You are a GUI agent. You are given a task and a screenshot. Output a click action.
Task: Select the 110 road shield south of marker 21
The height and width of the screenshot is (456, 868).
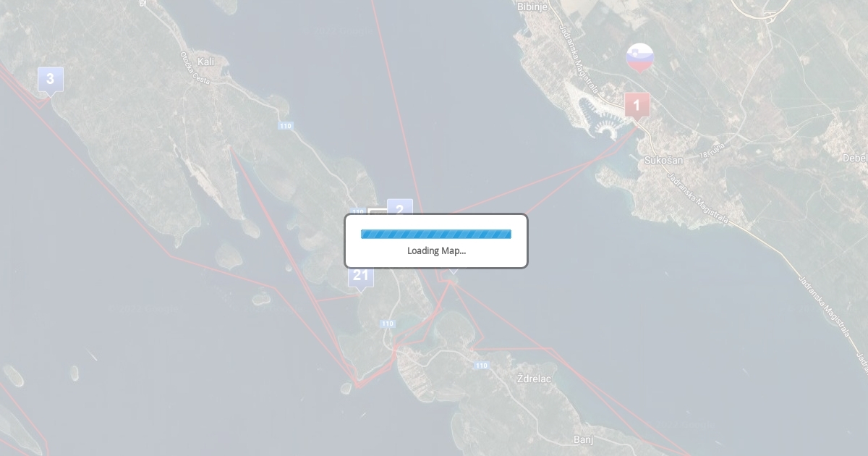click(x=388, y=324)
